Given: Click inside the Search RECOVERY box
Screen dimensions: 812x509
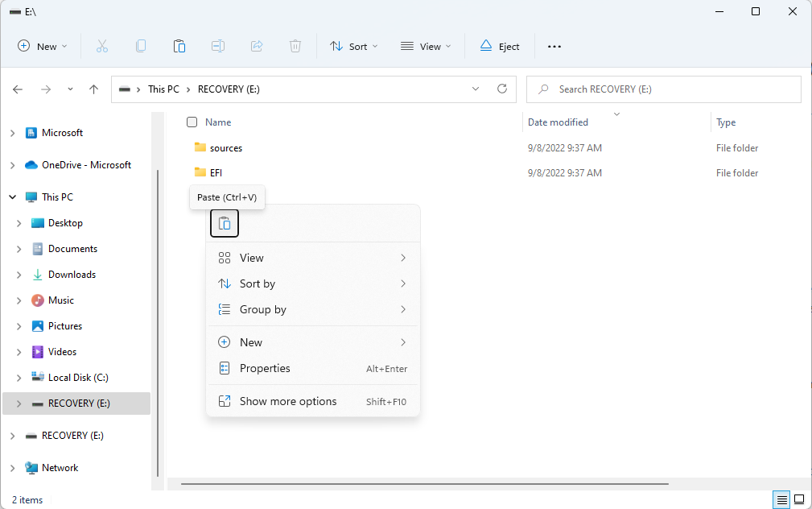Looking at the screenshot, I should [x=663, y=89].
